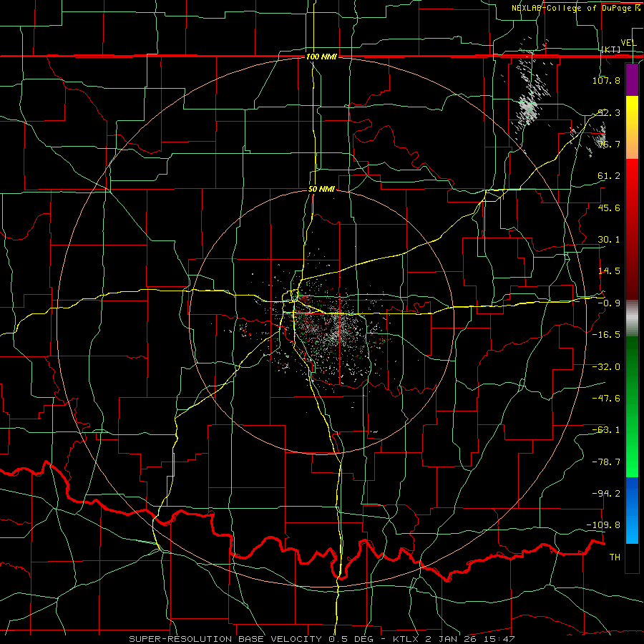Screen dimensions: 644x644
Task: Click the 100 NMI range ring label
Action: coord(321,57)
